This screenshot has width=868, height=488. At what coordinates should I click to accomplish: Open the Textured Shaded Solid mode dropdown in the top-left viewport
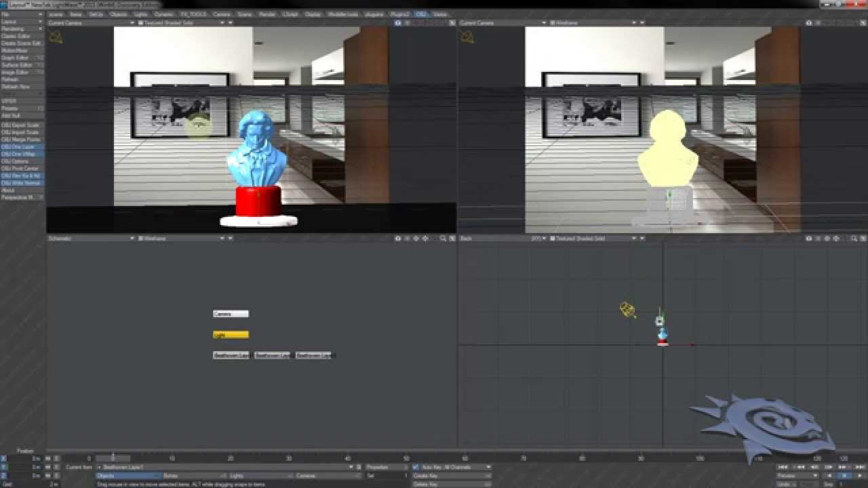coord(180,23)
